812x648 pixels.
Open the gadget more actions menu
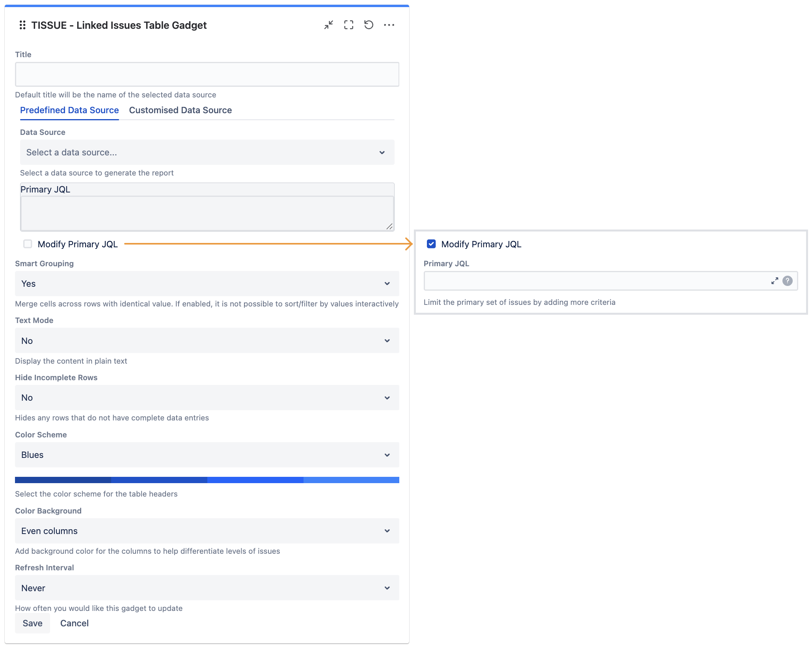tap(389, 25)
